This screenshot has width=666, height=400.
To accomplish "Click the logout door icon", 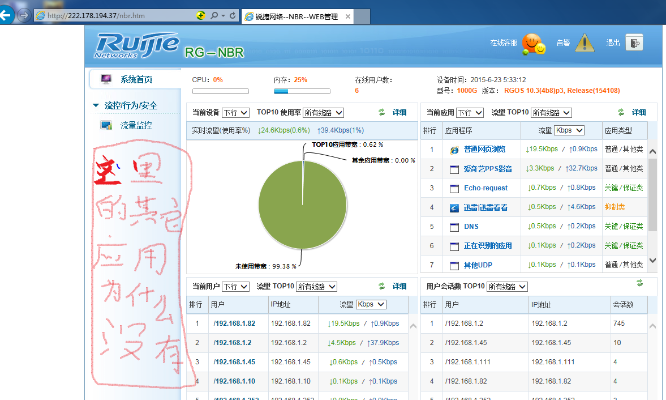I will 634,43.
